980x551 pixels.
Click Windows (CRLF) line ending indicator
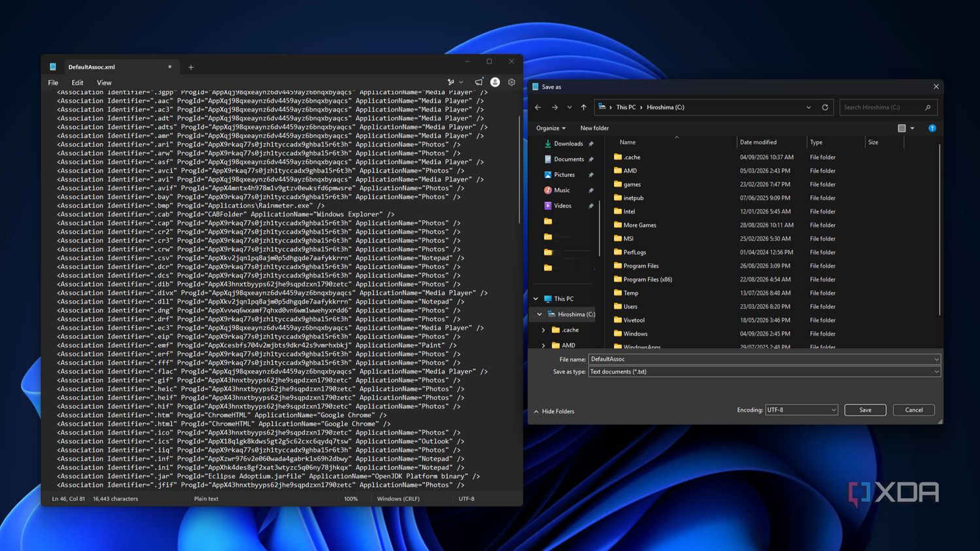pyautogui.click(x=398, y=499)
